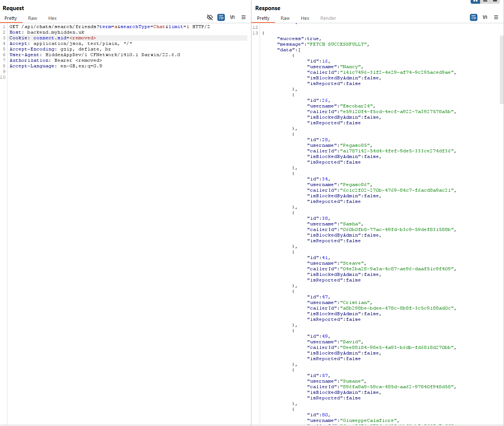Click the "id":26 line
Image resolution: width=504 pixels, height=426 pixels.
click(x=319, y=100)
